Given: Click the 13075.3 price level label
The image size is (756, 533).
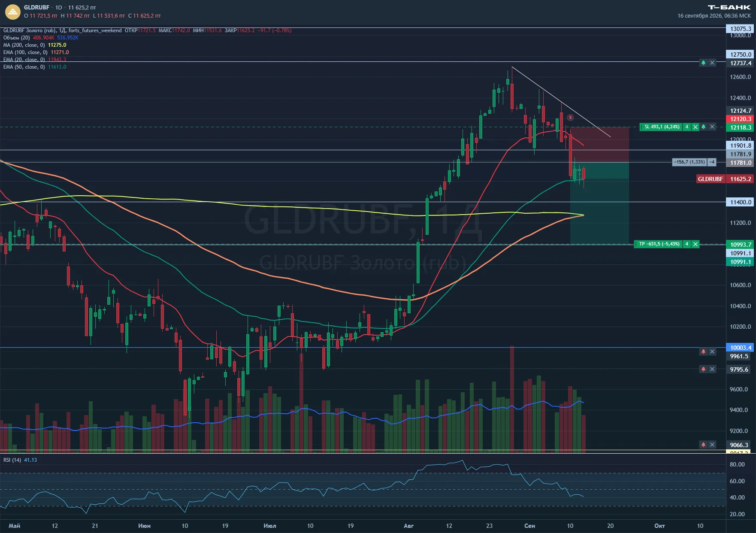Looking at the screenshot, I should pos(741,29).
